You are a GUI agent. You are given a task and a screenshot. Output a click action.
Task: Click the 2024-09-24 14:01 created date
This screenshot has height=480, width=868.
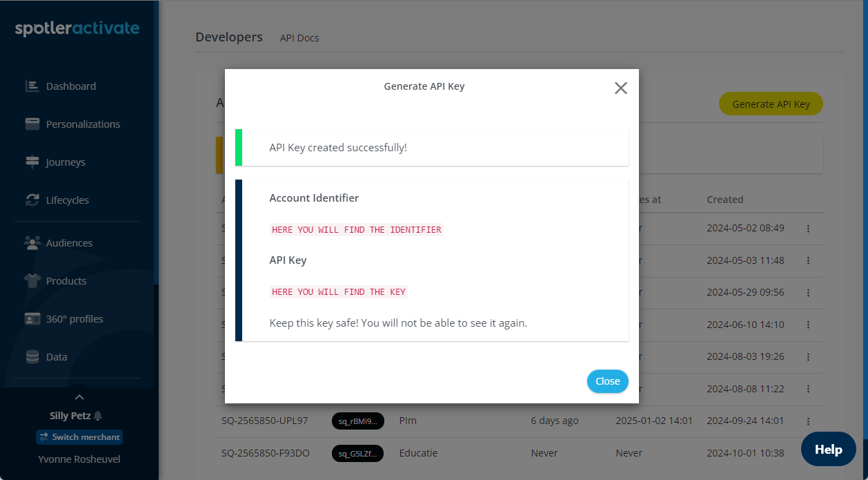pos(745,421)
